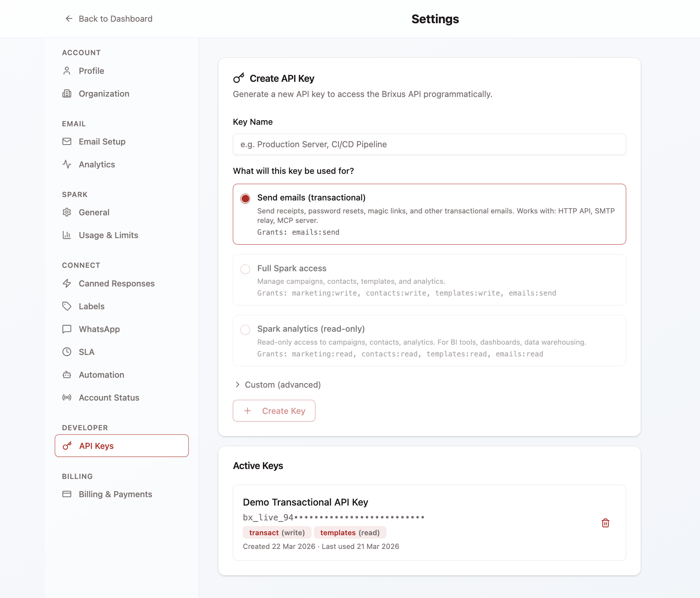
Task: Click the API Keys key icon in sidebar
Action: (x=67, y=446)
